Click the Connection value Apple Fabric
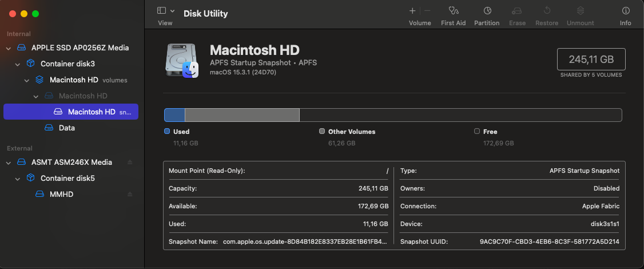 click(x=601, y=207)
